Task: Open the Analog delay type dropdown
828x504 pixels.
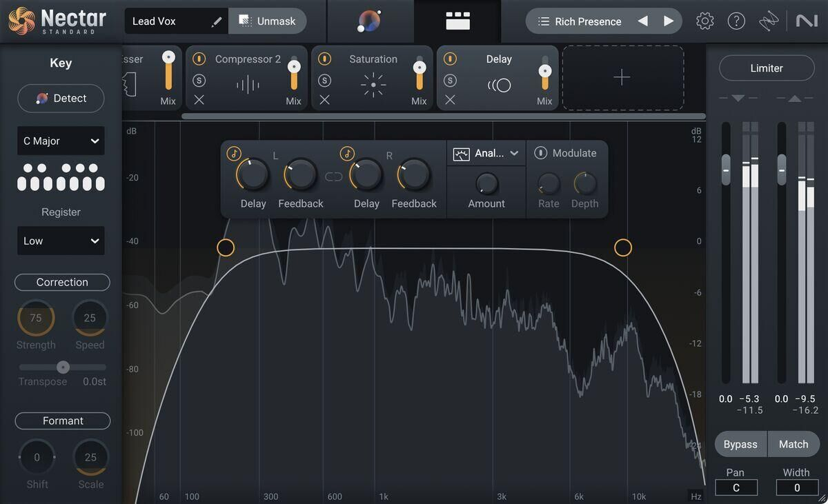Action: 486,153
